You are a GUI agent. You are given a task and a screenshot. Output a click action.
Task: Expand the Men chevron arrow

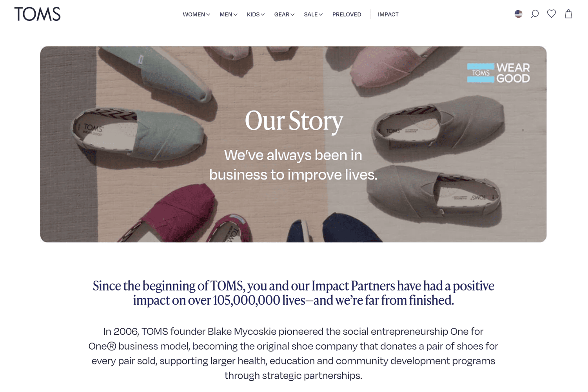[x=235, y=15]
